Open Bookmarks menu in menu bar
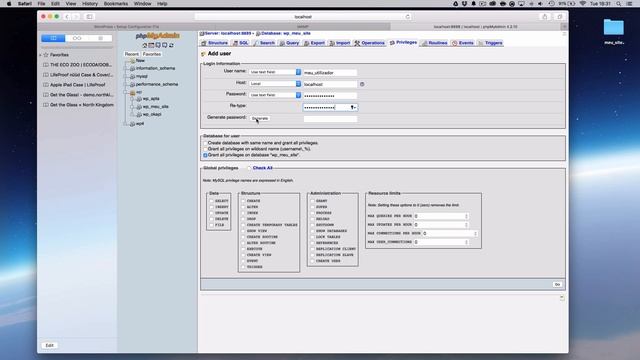 click(116, 4)
